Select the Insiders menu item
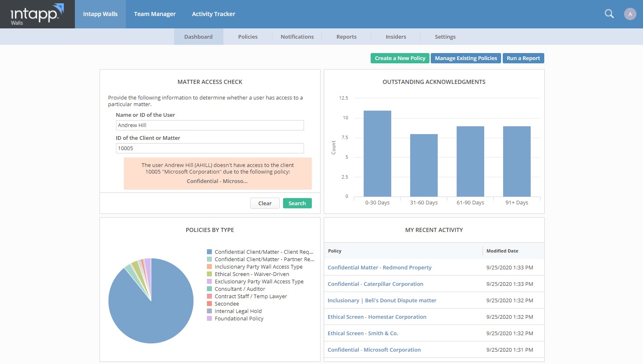Screen dimensions: 643x364 pos(396,37)
